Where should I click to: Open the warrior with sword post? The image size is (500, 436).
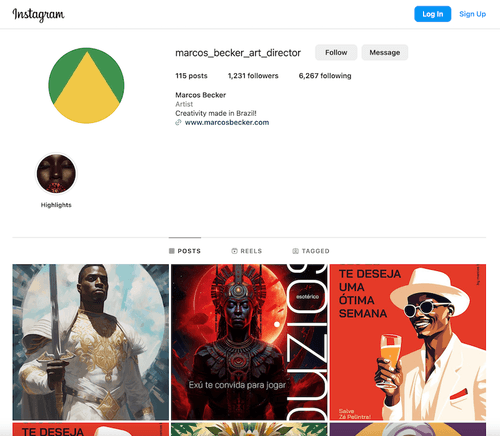point(91,342)
